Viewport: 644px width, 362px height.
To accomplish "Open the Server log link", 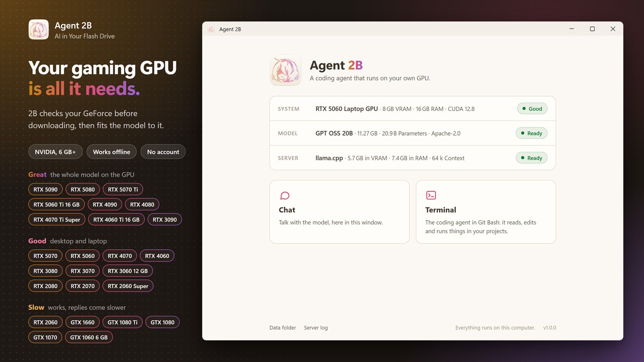I will point(316,328).
